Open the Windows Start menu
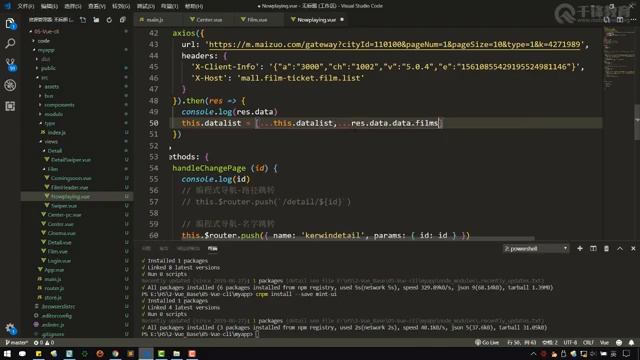This screenshot has width=640, height=360. [x=7, y=353]
